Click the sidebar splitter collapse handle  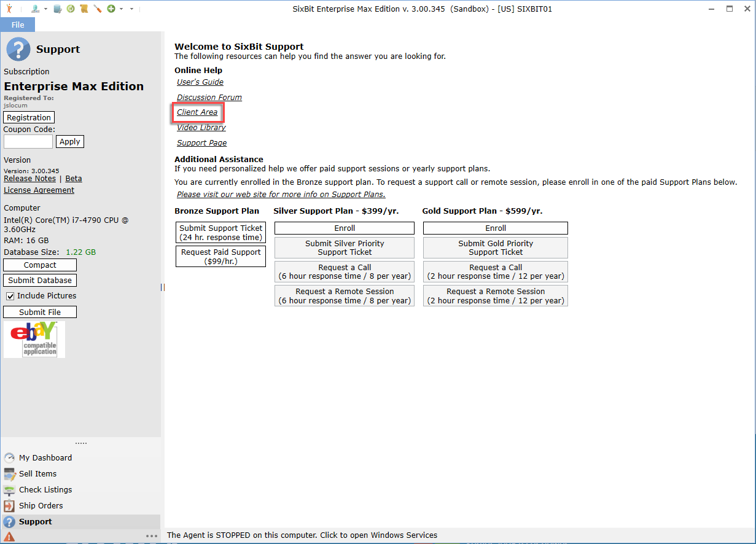(x=163, y=287)
